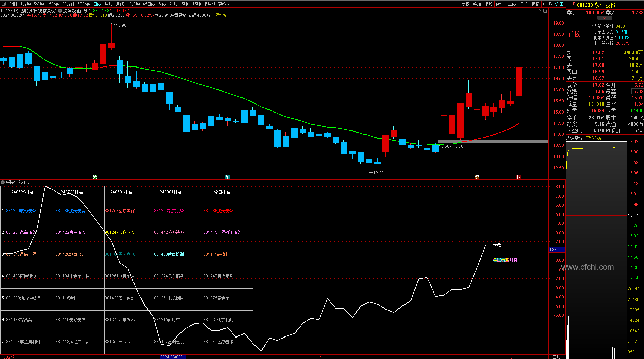This screenshot has width=644, height=359.
Task: Click the 001239 永达股份 title in the right panel
Action: click(x=596, y=5)
